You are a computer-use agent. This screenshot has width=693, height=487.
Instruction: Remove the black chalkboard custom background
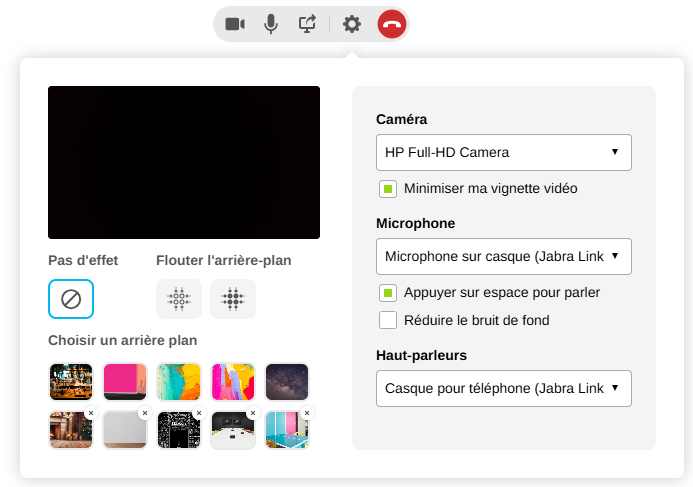tap(198, 413)
